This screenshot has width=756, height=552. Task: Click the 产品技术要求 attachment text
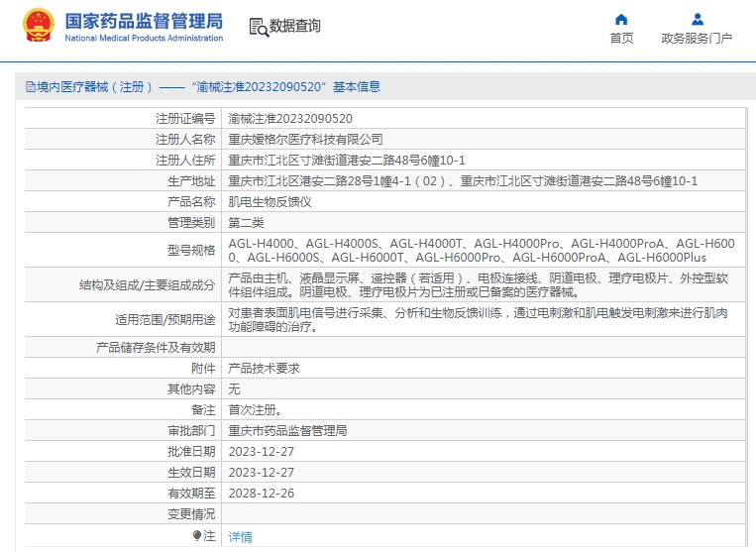tap(264, 368)
